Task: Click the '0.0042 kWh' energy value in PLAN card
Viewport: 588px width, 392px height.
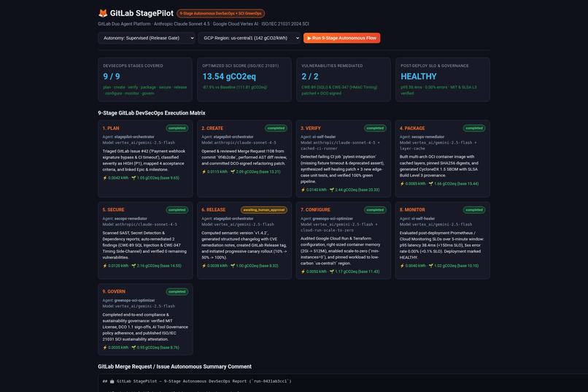Action: [118, 178]
